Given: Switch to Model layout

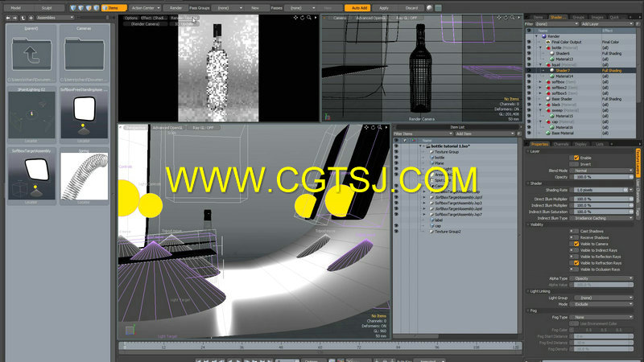Looking at the screenshot, I should pyautogui.click(x=15, y=8).
